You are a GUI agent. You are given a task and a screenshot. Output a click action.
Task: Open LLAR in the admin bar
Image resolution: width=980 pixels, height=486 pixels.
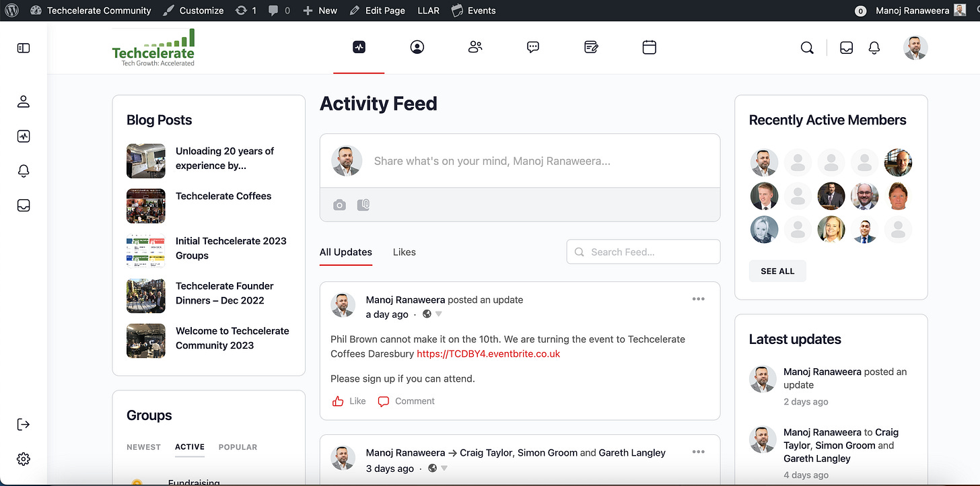coord(428,10)
